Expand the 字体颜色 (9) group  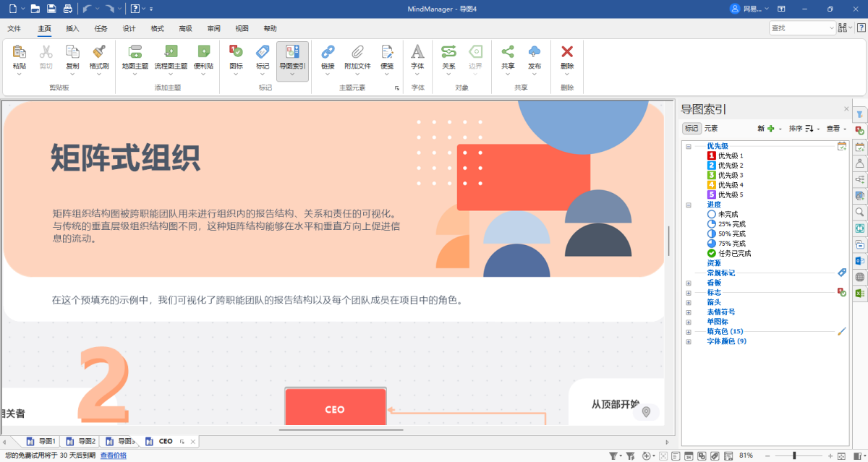pyautogui.click(x=689, y=341)
